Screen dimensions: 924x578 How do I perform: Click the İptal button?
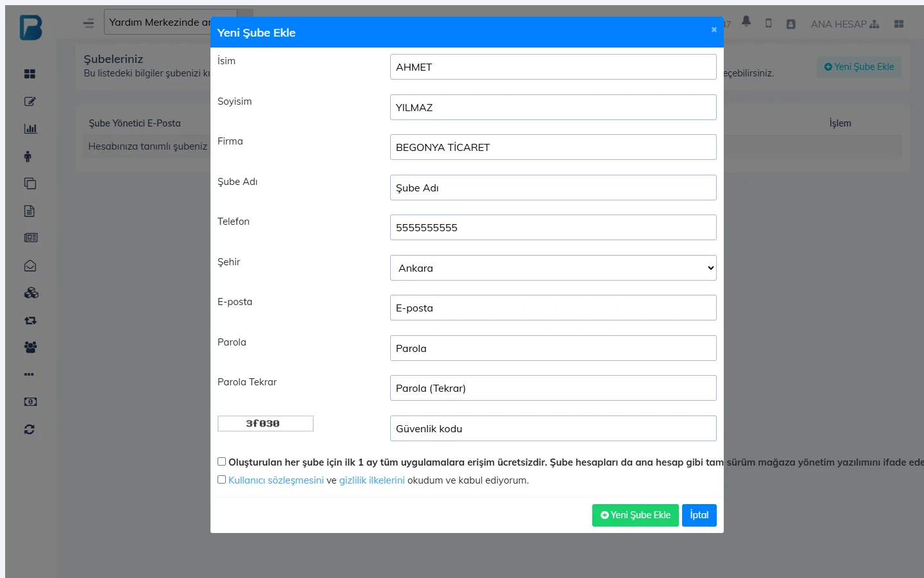coord(699,515)
